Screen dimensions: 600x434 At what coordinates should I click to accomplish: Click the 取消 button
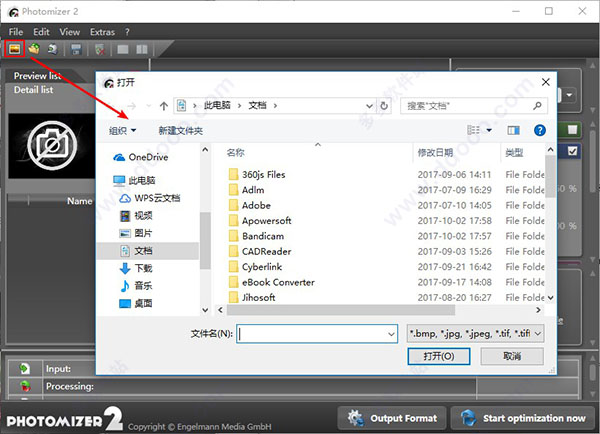point(512,356)
